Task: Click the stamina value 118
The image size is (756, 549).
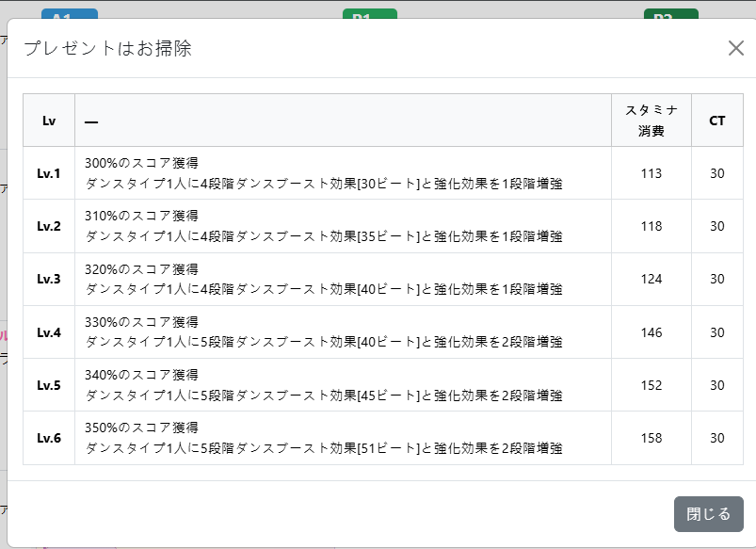Action: 651,226
